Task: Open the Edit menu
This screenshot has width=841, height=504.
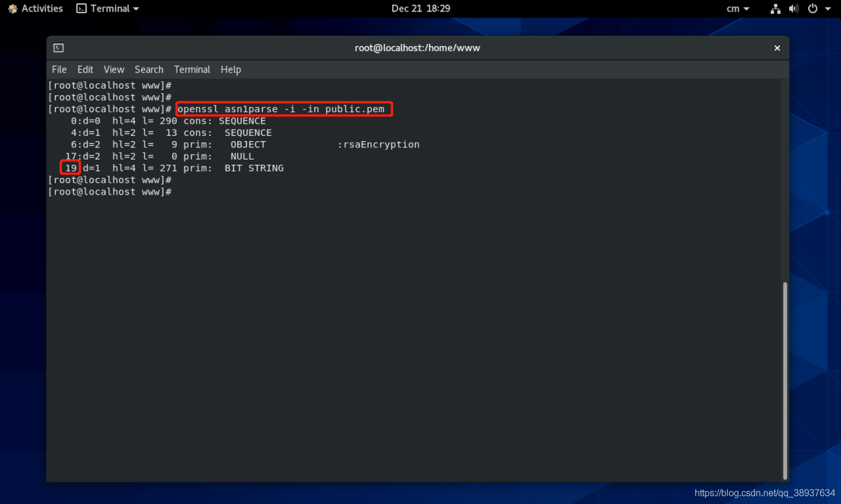Action: click(85, 70)
